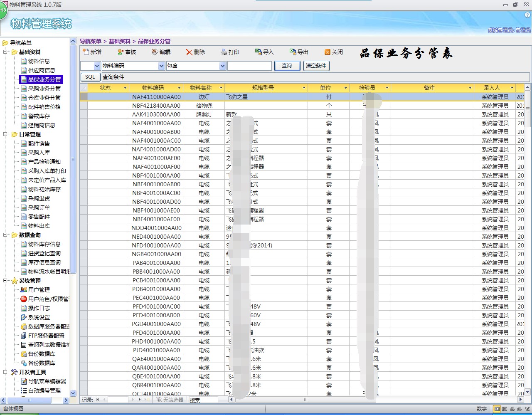This screenshot has height=415, width=532.
Task: Open 系统设置 in the navigation tree
Action: tap(39, 317)
